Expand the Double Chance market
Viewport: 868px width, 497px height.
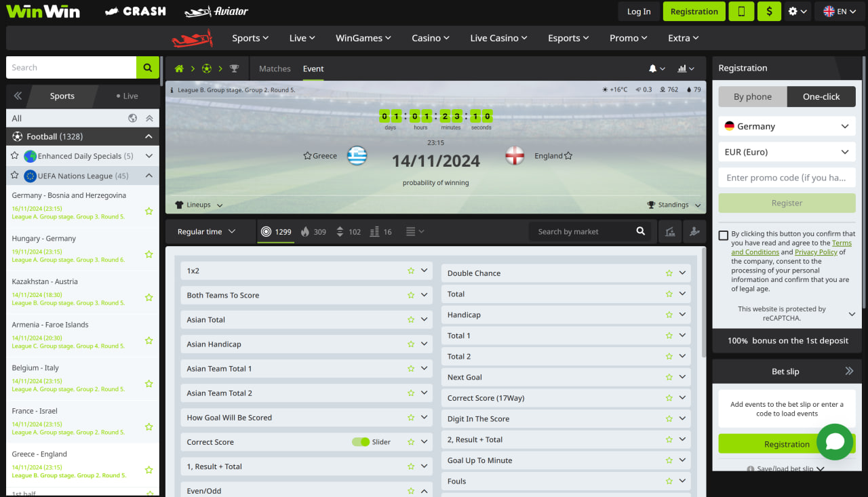(x=682, y=273)
